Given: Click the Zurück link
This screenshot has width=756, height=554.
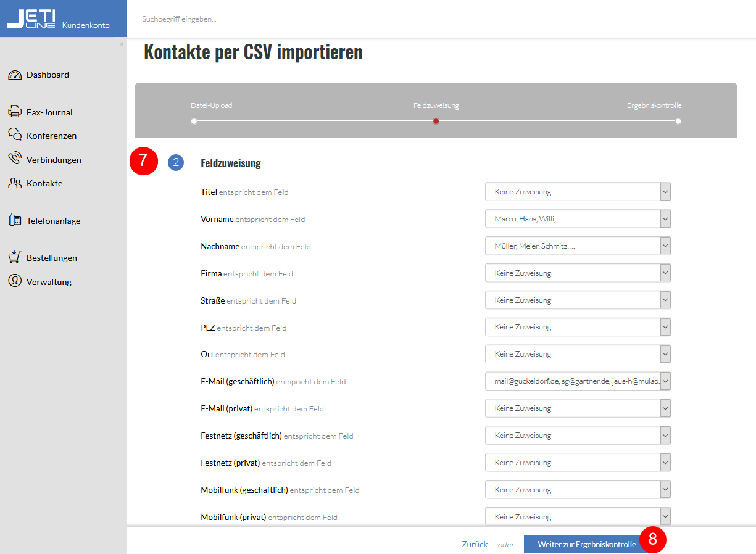Looking at the screenshot, I should pos(475,544).
